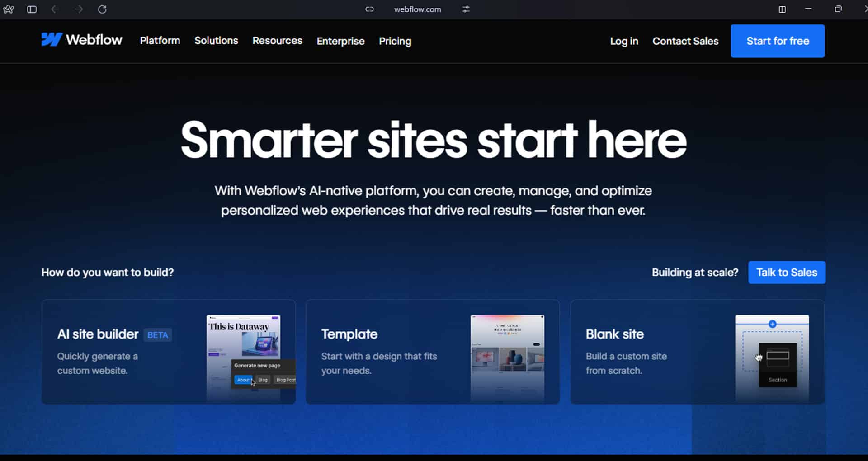Viewport: 868px width, 461px height.
Task: Click 'Build a custom site from scratch.' description
Action: tap(626, 363)
